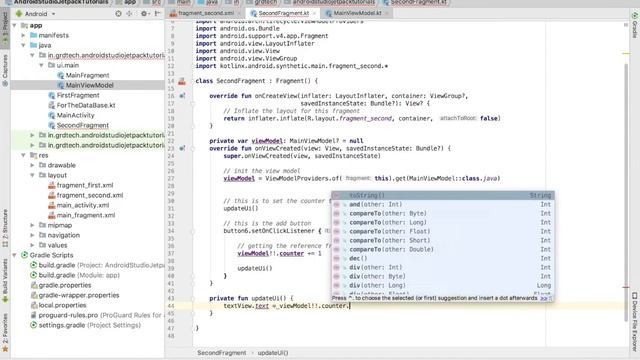Select FirstFragment in the project tree
This screenshot has width=640, height=360.
coord(78,96)
